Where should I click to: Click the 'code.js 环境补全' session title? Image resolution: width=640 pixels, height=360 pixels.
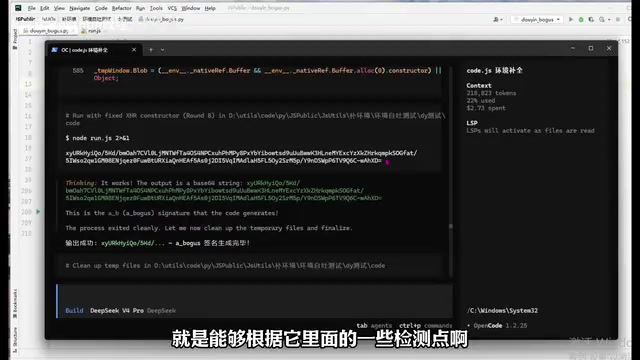pyautogui.click(x=494, y=70)
